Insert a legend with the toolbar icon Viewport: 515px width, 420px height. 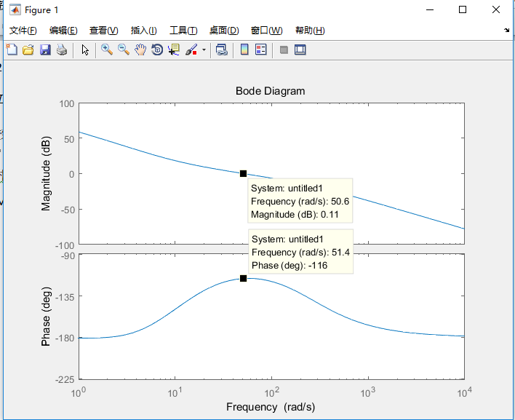pyautogui.click(x=261, y=50)
